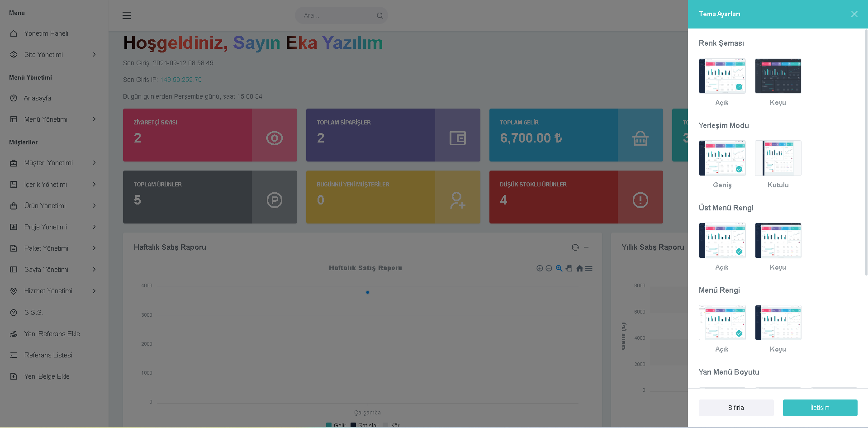This screenshot has width=868, height=428.
Task: Open Referans Listesi menu item
Action: (x=54, y=355)
